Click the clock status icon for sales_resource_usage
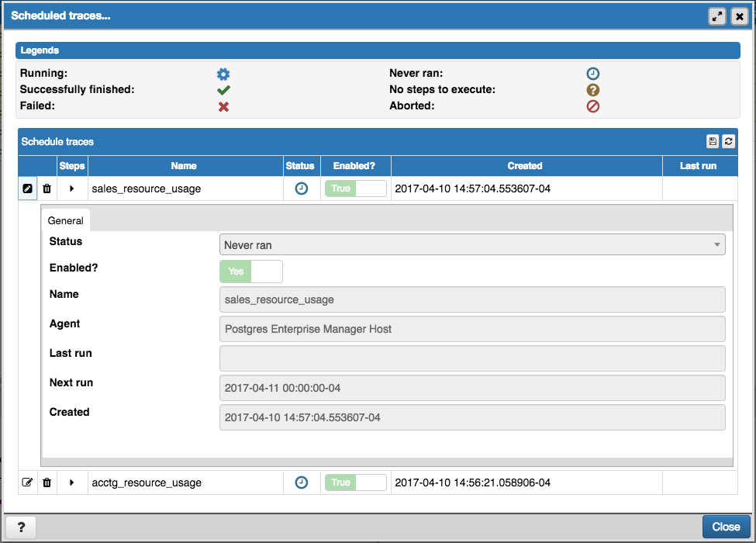The image size is (756, 543). pos(302,188)
